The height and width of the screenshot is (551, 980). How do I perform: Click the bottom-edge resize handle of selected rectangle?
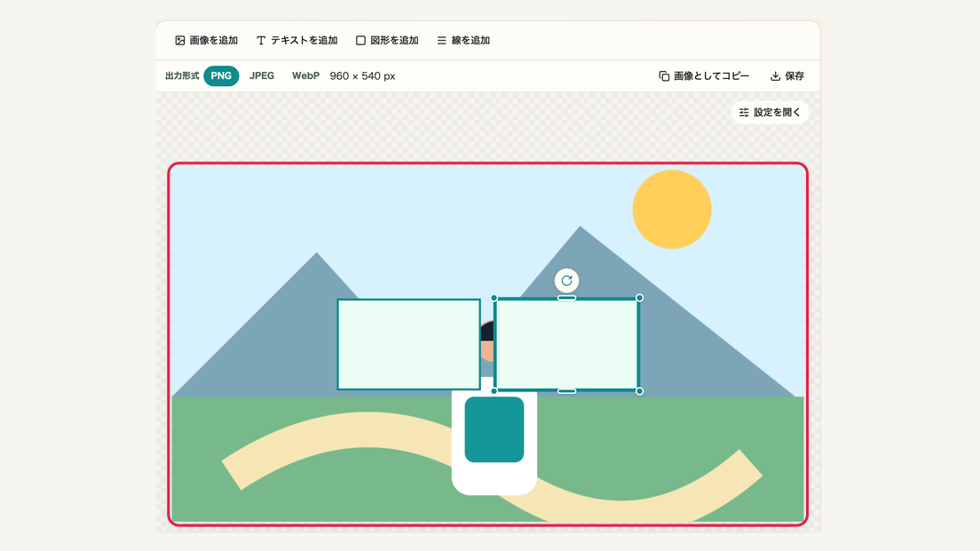coord(567,391)
